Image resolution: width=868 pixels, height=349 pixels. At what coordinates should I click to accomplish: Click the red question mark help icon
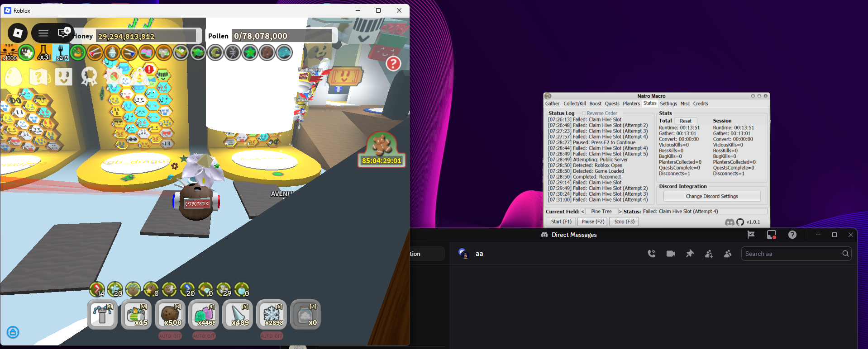coord(393,64)
